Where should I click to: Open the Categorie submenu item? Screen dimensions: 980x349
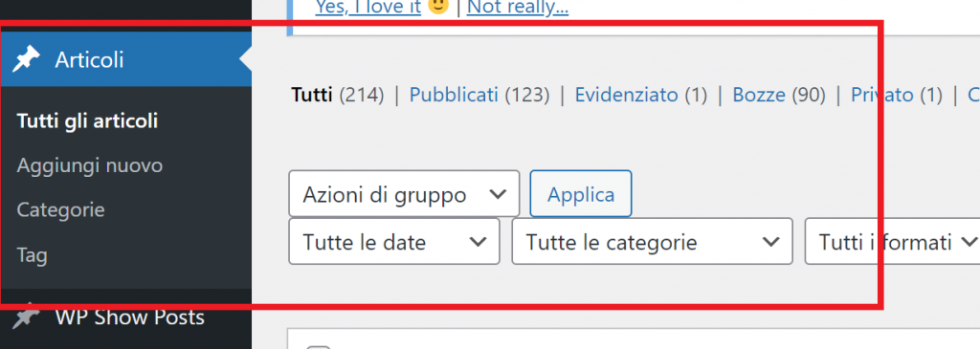tap(60, 209)
